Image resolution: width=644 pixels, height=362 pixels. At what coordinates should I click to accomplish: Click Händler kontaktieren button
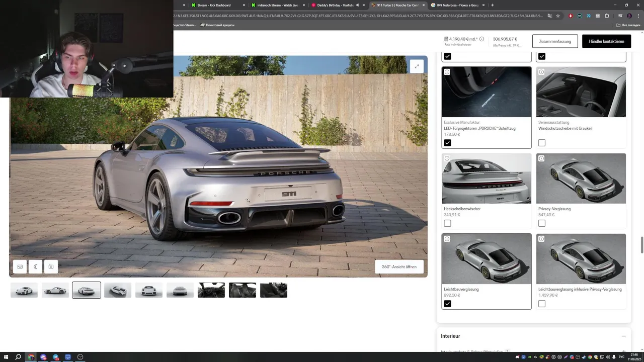coord(606,41)
